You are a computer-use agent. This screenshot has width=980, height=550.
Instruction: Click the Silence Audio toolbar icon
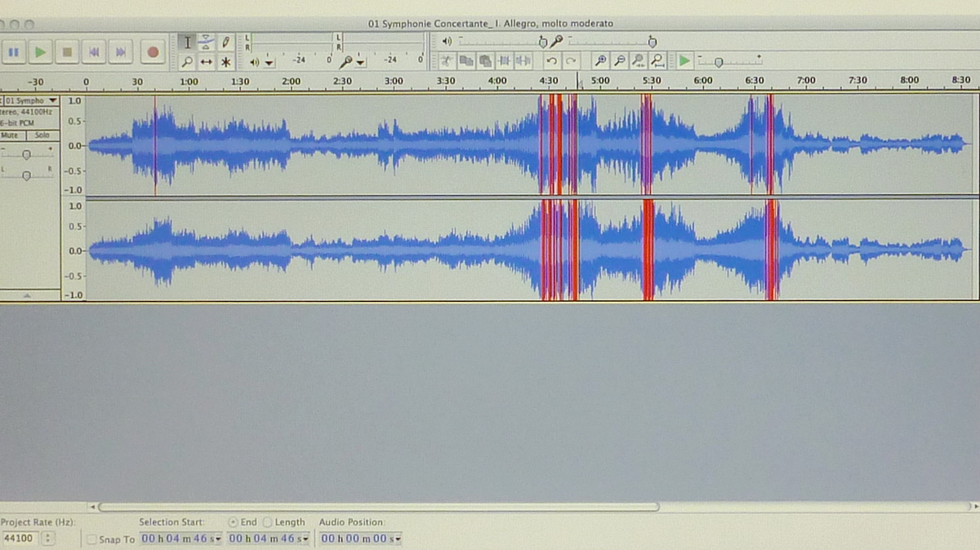[523, 61]
